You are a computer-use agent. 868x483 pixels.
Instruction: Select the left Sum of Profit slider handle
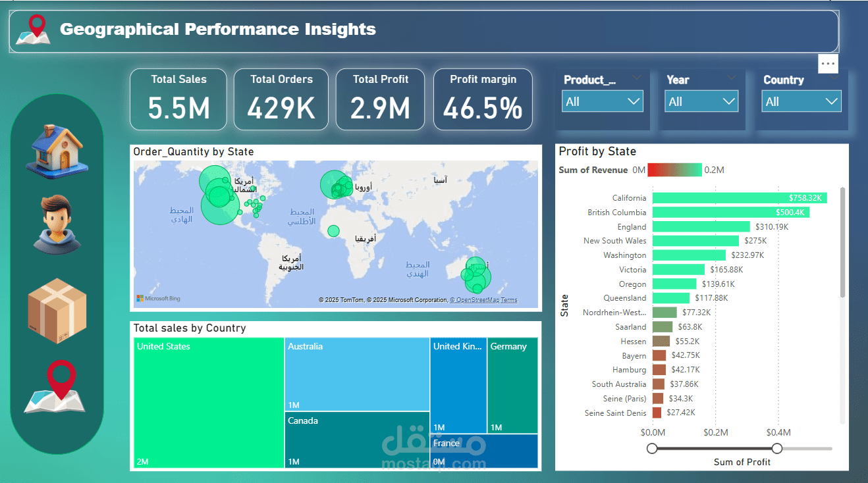pyautogui.click(x=652, y=448)
